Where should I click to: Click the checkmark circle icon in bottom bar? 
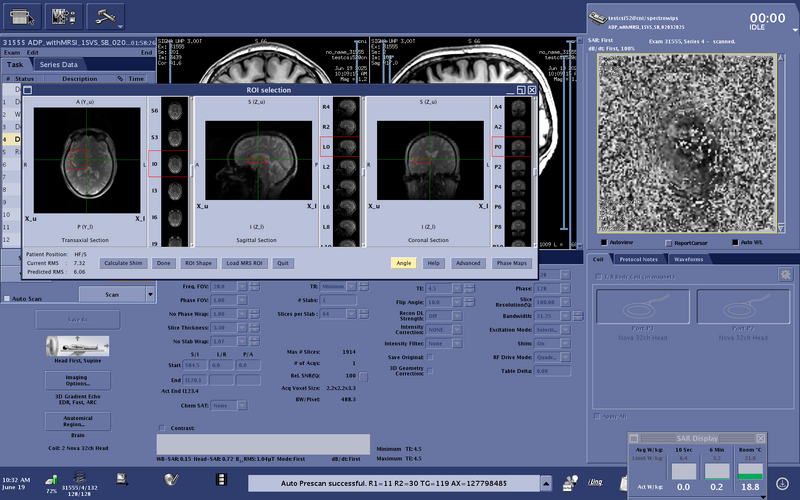[x=171, y=479]
